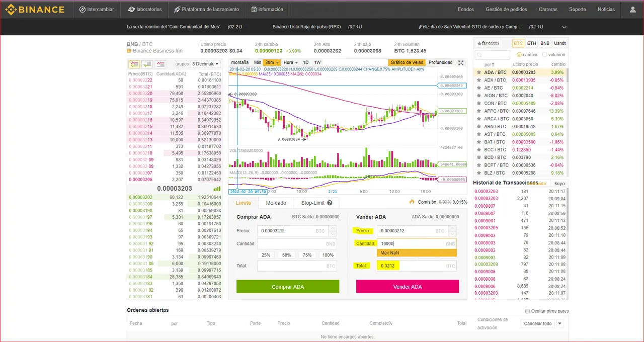Select the BNB market tab
This screenshot has height=342, width=644.
point(545,43)
